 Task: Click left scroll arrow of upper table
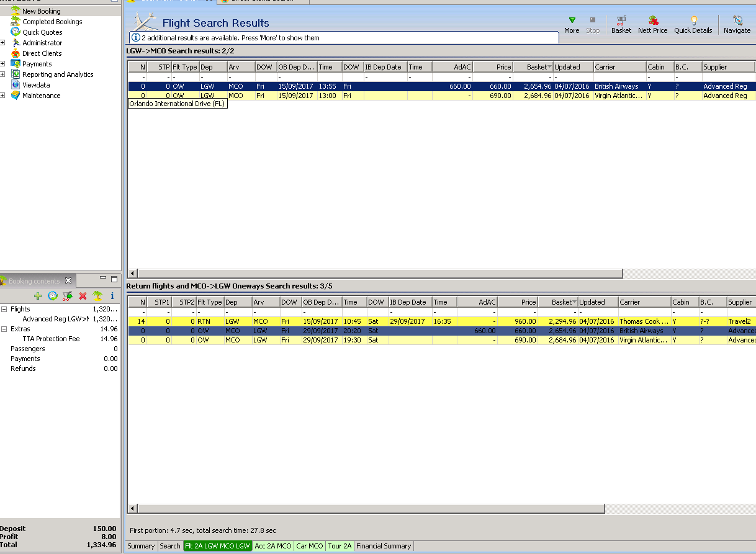click(x=132, y=273)
